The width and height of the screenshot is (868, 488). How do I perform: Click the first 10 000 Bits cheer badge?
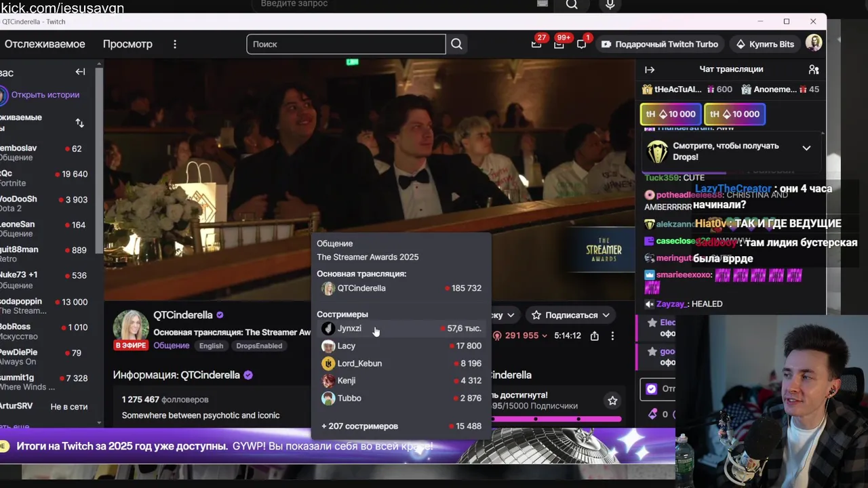tap(670, 114)
